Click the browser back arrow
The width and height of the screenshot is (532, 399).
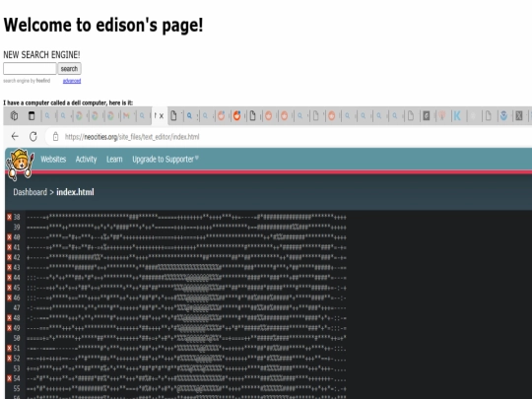(x=15, y=136)
